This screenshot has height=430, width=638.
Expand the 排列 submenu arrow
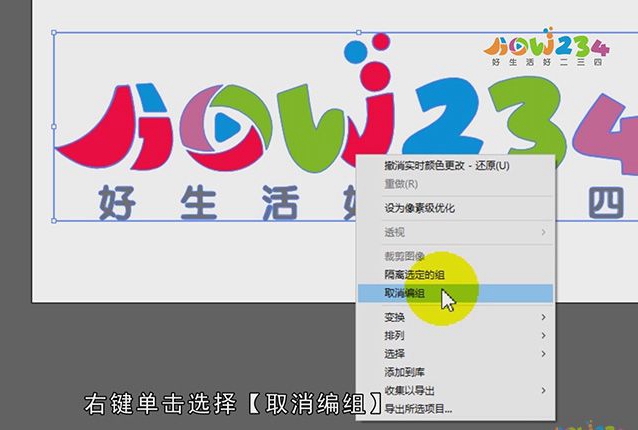544,335
